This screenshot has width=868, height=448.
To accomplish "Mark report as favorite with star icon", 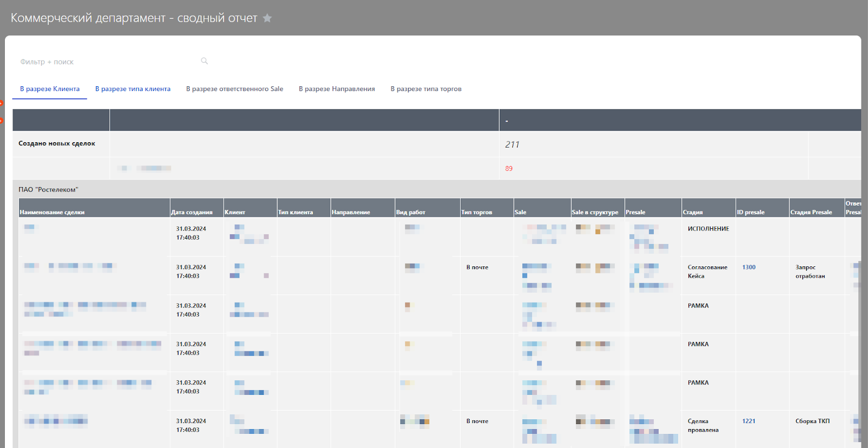I will (267, 18).
